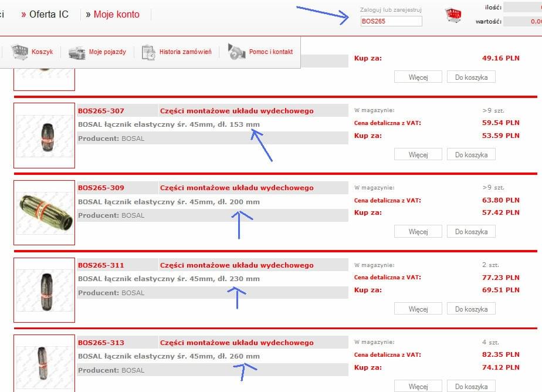Click Więcej for BOS265-311
The width and height of the screenshot is (542, 392).
click(x=418, y=309)
